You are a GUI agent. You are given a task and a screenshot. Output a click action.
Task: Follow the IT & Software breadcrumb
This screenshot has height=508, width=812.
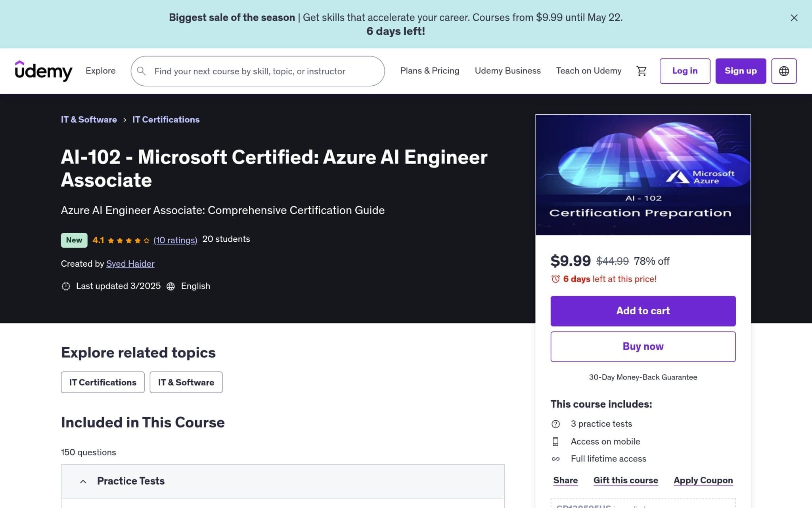[x=89, y=119]
